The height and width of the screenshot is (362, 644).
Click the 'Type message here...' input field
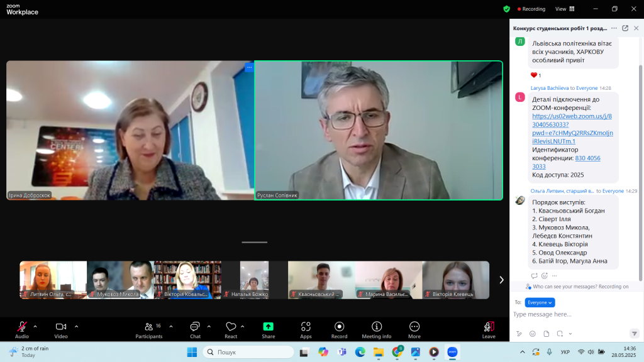(566, 314)
